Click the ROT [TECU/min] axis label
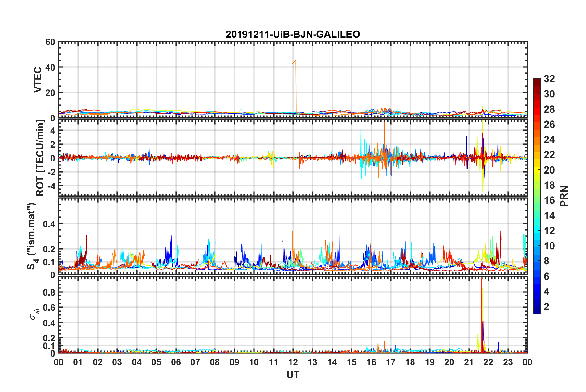Image resolution: width=586 pixels, height=392 pixels. pos(40,158)
